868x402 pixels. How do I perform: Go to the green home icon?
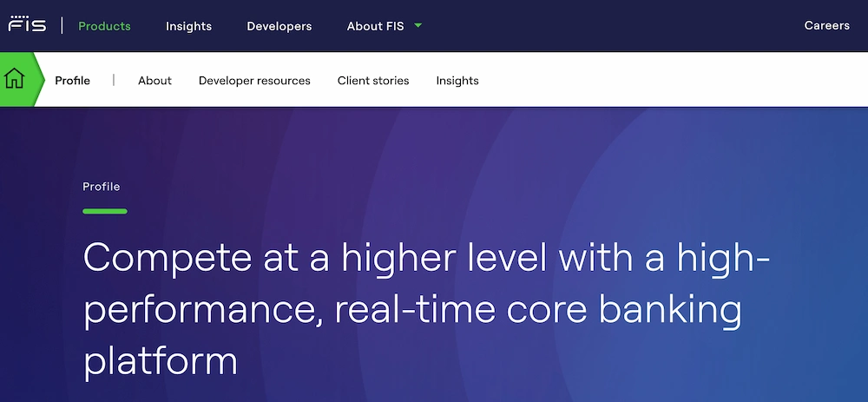tap(16, 80)
